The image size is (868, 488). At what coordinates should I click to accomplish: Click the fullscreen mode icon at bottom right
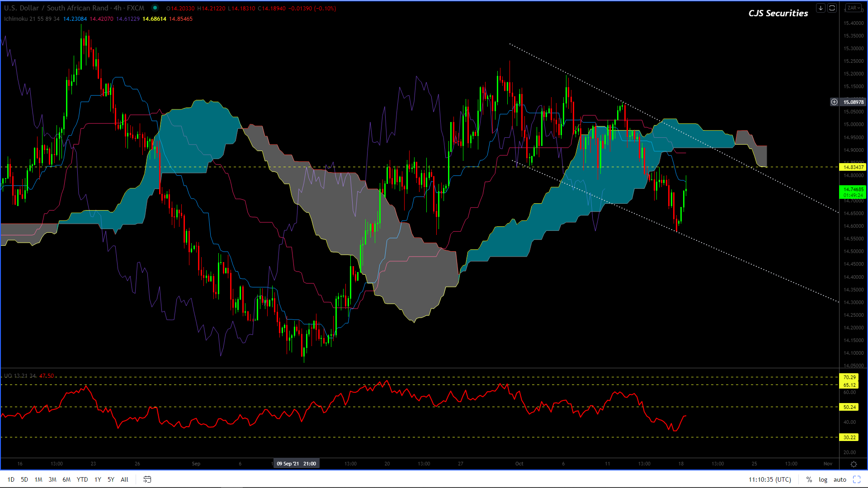coord(857,479)
